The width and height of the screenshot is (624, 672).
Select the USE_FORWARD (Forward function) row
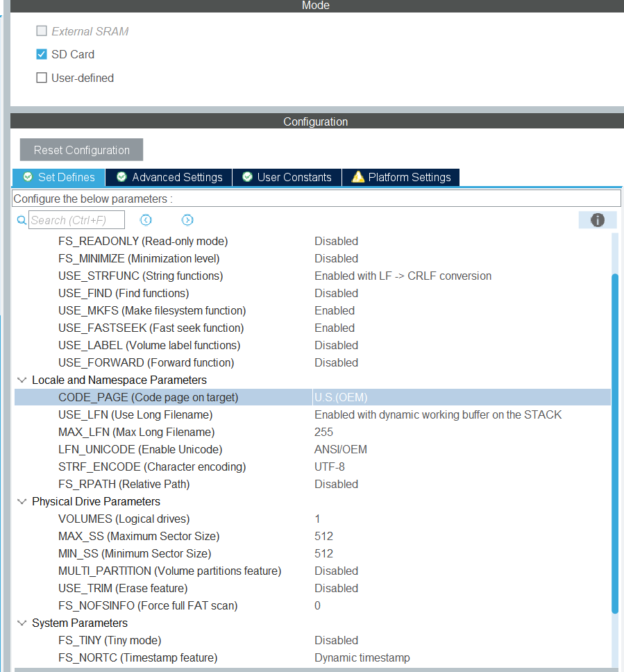[x=312, y=362]
